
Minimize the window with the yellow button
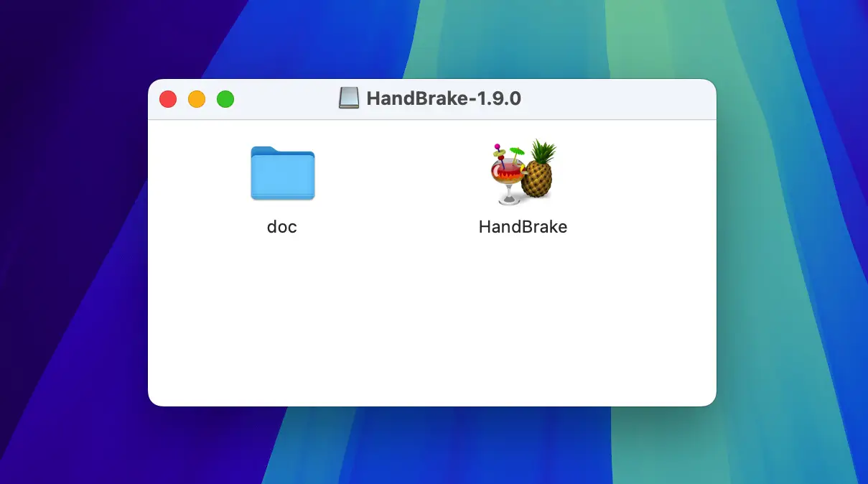click(197, 99)
